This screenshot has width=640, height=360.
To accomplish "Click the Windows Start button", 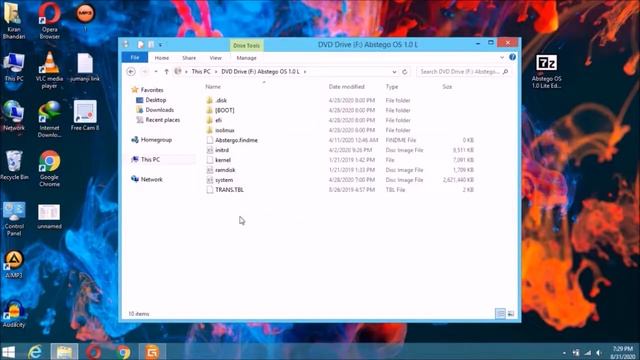I will click(x=9, y=352).
